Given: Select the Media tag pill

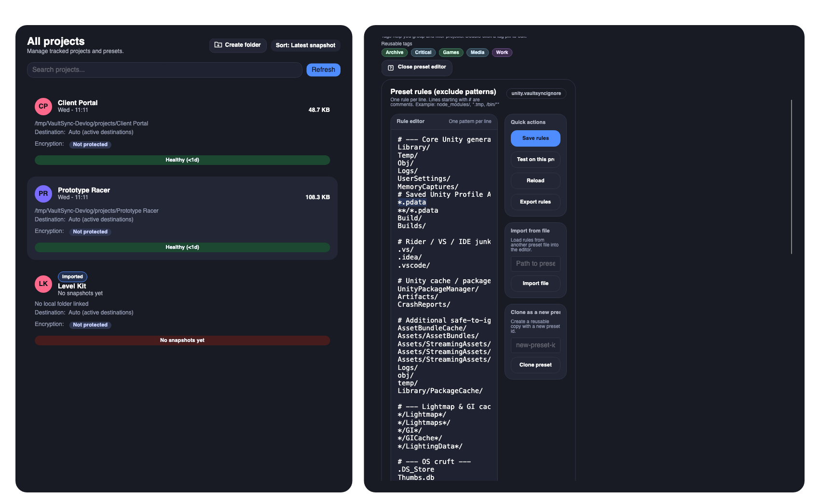Looking at the screenshot, I should [x=478, y=53].
